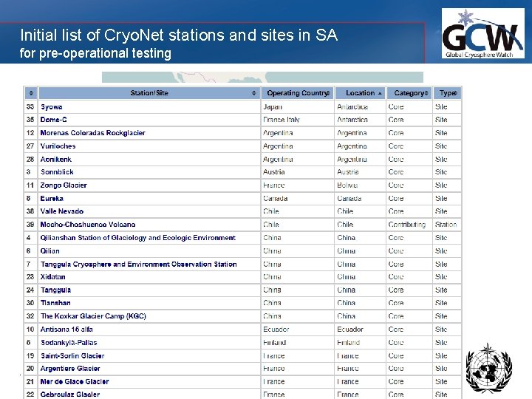Image resolution: width=532 pixels, height=399 pixels.
Task: Open the Tianshan site link
Action: (x=55, y=303)
